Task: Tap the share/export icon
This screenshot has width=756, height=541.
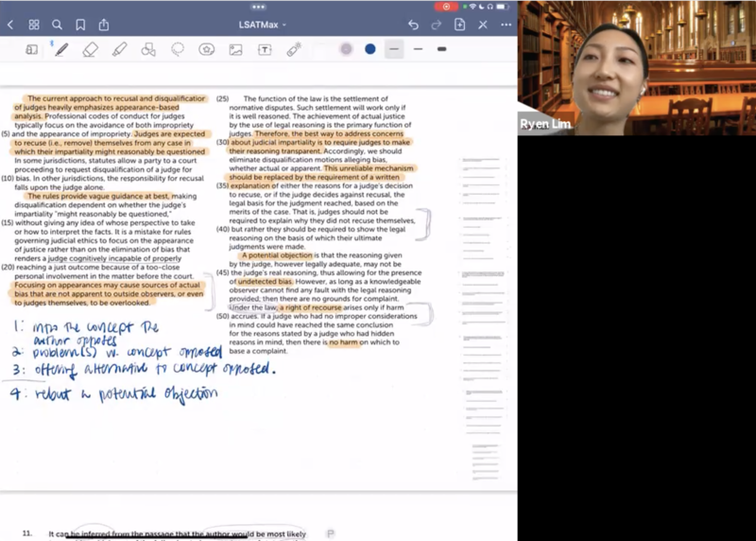Action: [x=104, y=25]
